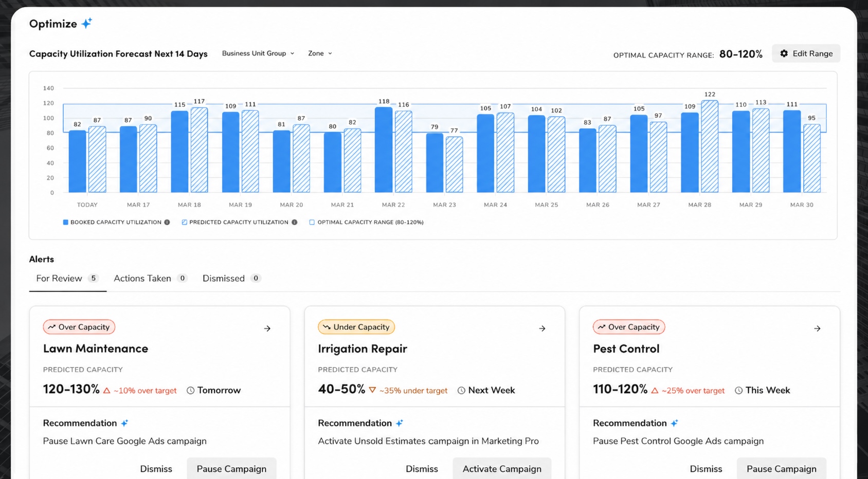
Task: Click clock icon next to Next Week
Action: (x=461, y=391)
